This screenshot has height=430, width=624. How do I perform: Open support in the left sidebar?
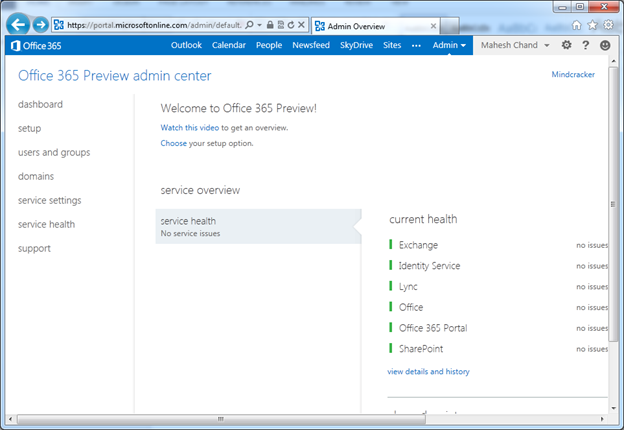(34, 249)
